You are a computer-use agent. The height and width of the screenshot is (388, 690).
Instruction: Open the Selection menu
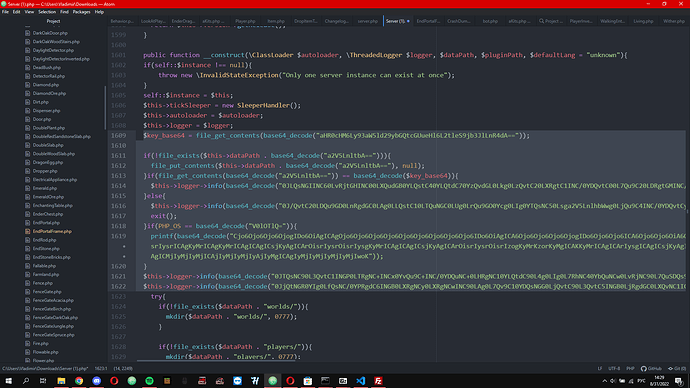(47, 12)
